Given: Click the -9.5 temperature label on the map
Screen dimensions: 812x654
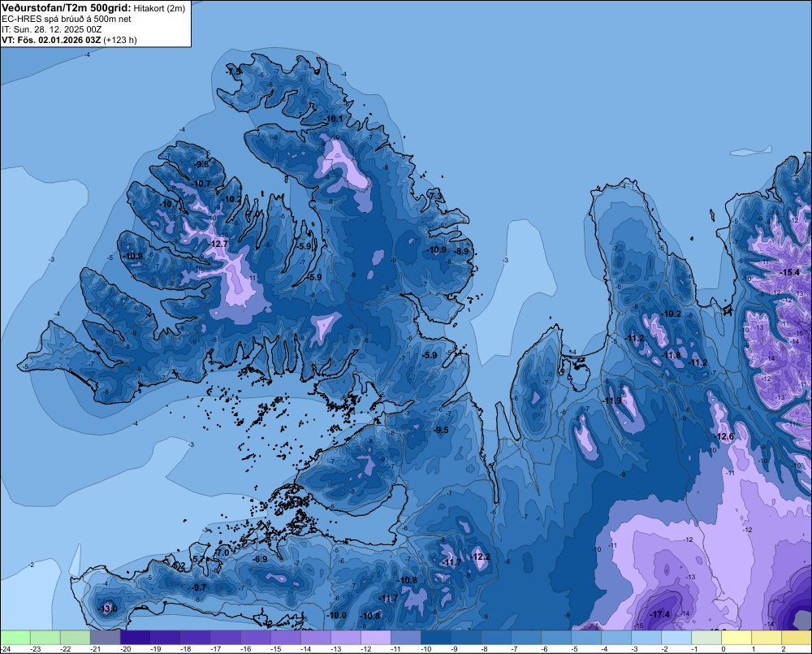Looking at the screenshot, I should [x=441, y=430].
